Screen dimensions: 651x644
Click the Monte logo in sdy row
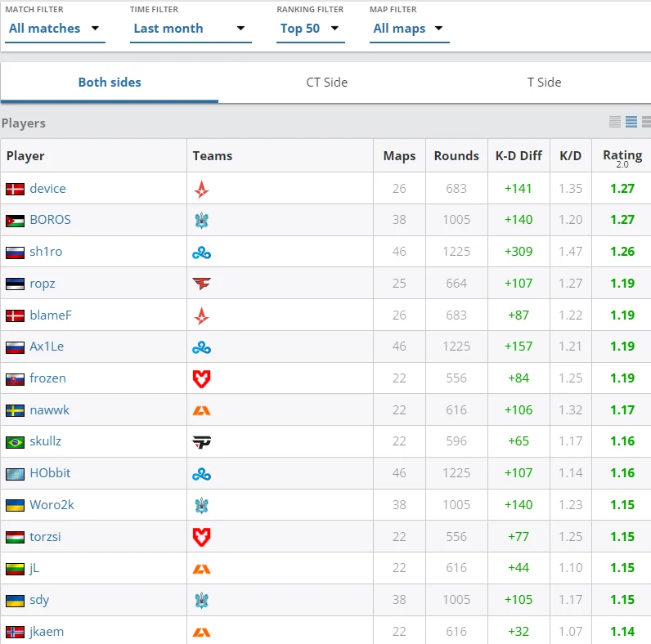tap(202, 601)
